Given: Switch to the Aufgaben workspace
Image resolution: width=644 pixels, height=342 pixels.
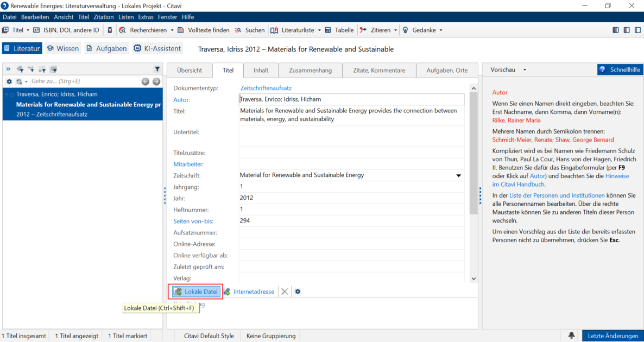Looking at the screenshot, I should click(x=107, y=48).
